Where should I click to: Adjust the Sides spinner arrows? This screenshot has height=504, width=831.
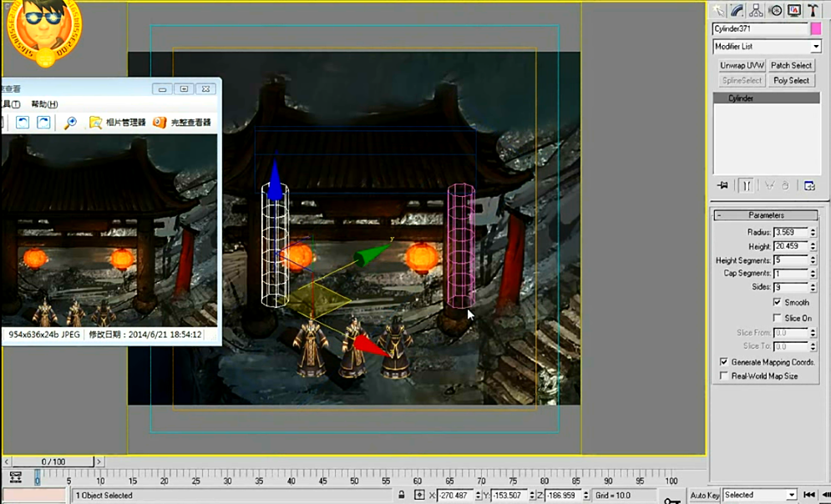coord(813,287)
